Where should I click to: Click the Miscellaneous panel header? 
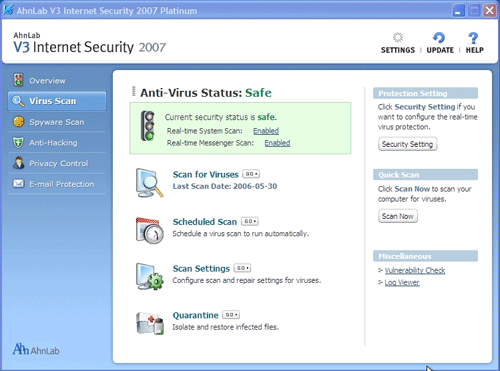(425, 256)
